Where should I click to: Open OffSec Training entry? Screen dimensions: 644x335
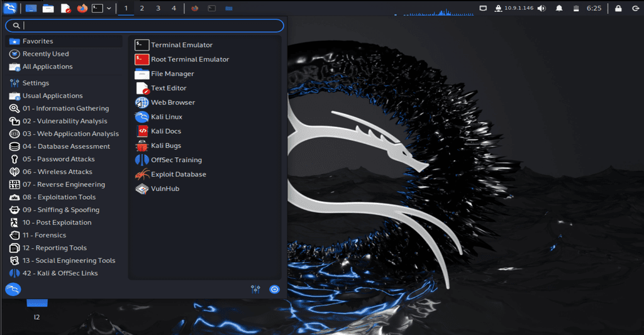pos(206,160)
